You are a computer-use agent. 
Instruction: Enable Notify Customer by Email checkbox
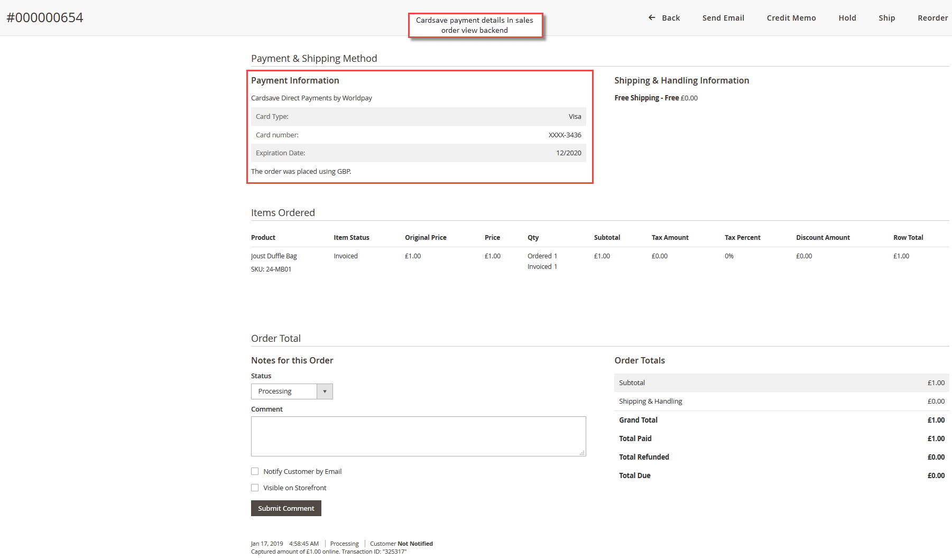click(255, 471)
